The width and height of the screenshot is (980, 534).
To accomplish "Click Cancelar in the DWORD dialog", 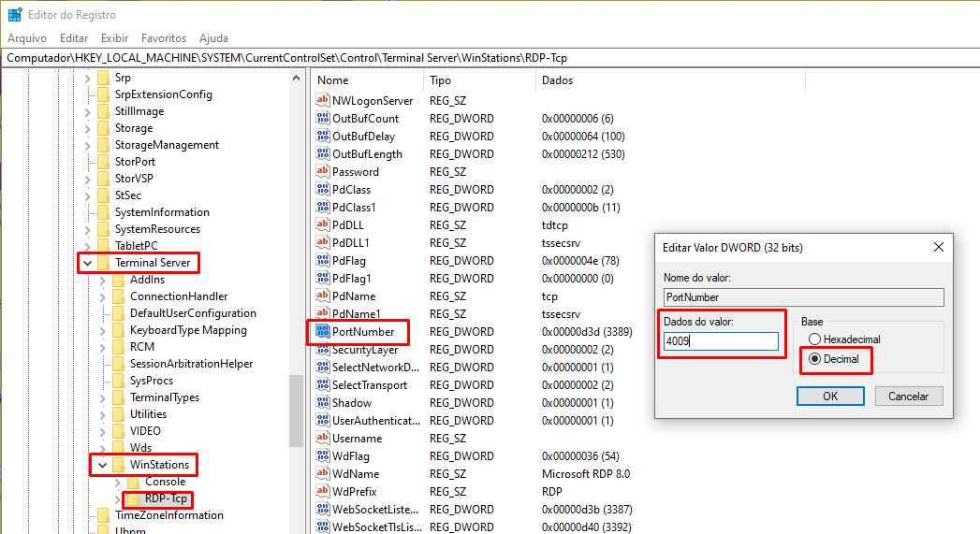I will [909, 396].
